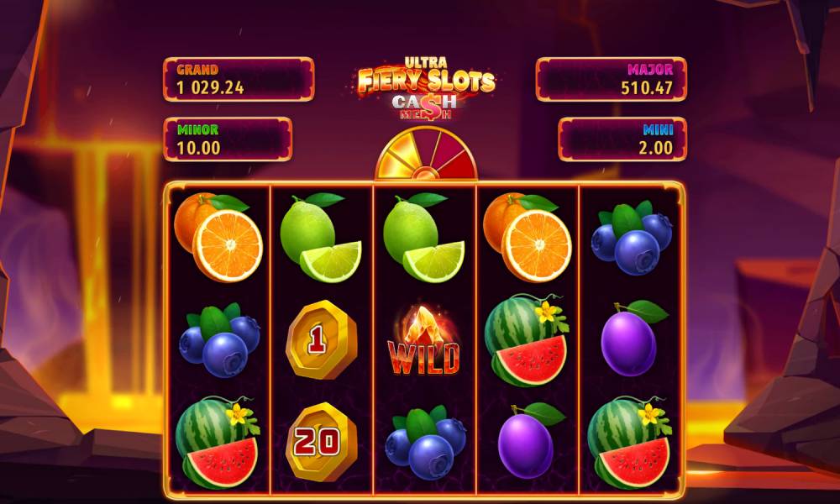The height and width of the screenshot is (504, 840).
Task: Click the lime above the WILD symbol
Action: tap(423, 238)
